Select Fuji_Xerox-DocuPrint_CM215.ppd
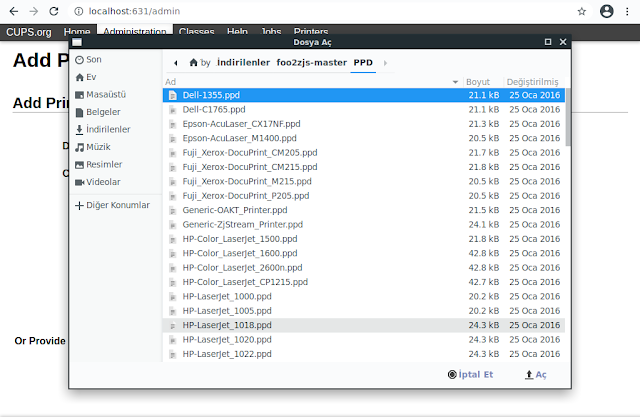The image size is (640, 417). click(364, 167)
